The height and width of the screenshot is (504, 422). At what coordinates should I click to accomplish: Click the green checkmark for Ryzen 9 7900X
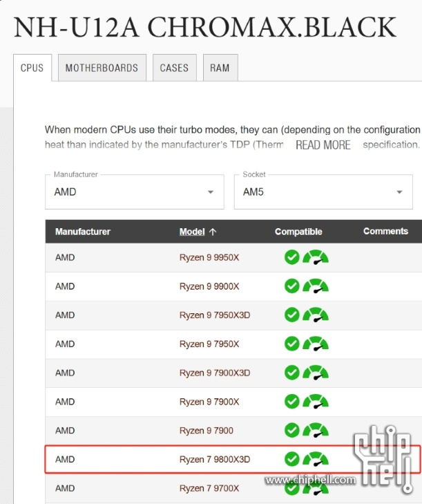coord(292,402)
